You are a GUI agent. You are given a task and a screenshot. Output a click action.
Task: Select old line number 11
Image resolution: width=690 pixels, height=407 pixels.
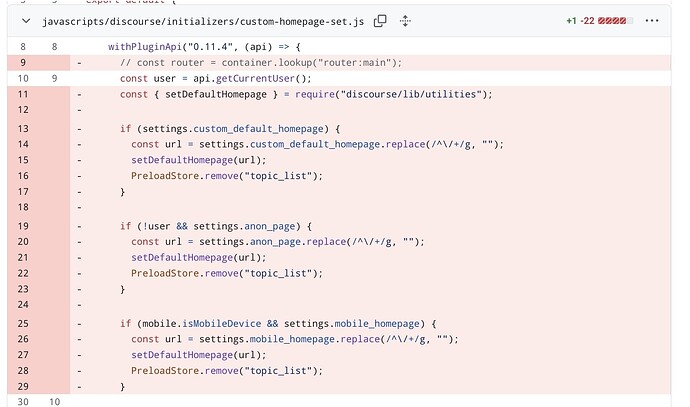pos(23,94)
